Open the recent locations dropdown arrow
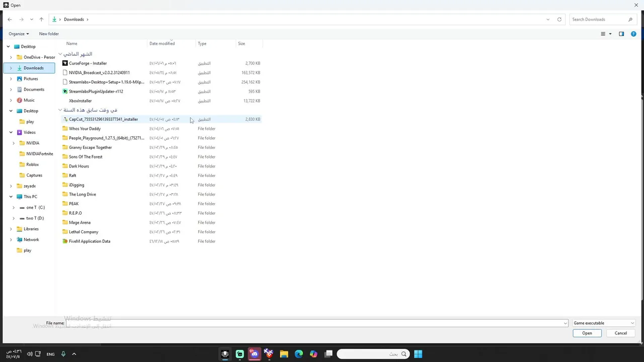Screen dimensions: 644x362 (x=32, y=19)
